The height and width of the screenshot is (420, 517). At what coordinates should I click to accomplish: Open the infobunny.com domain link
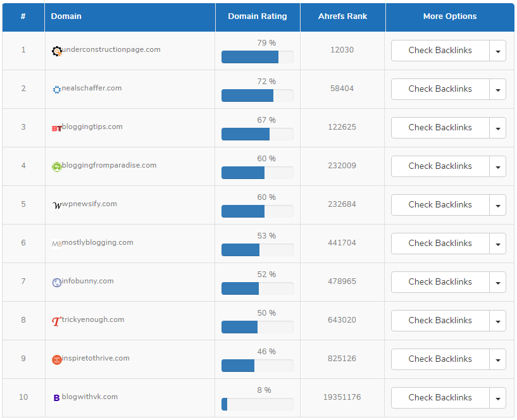[x=88, y=281]
